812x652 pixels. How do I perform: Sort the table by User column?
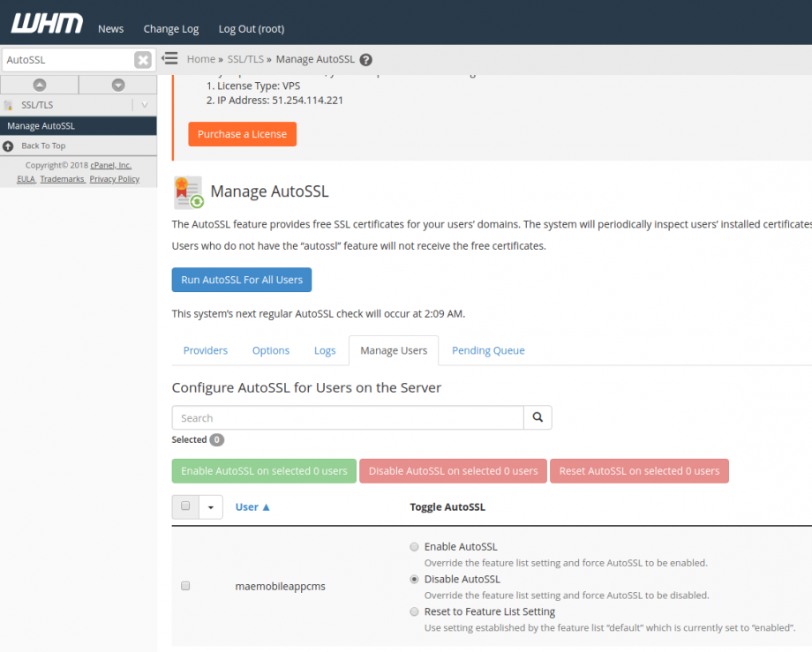click(252, 507)
